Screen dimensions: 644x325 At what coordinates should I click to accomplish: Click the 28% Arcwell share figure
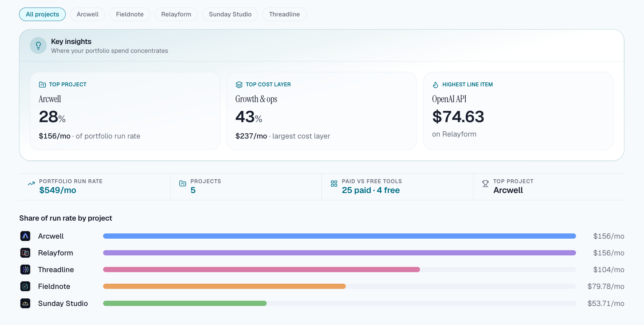point(52,117)
